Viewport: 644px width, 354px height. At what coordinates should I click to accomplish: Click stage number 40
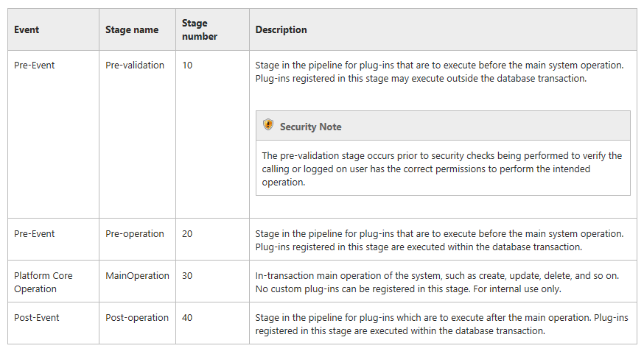pyautogui.click(x=187, y=317)
